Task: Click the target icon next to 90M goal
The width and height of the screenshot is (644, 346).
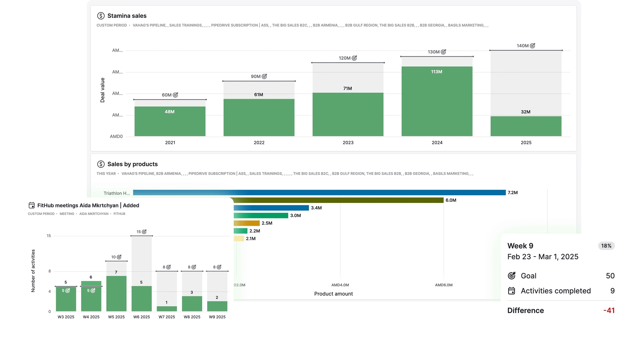Action: click(264, 76)
